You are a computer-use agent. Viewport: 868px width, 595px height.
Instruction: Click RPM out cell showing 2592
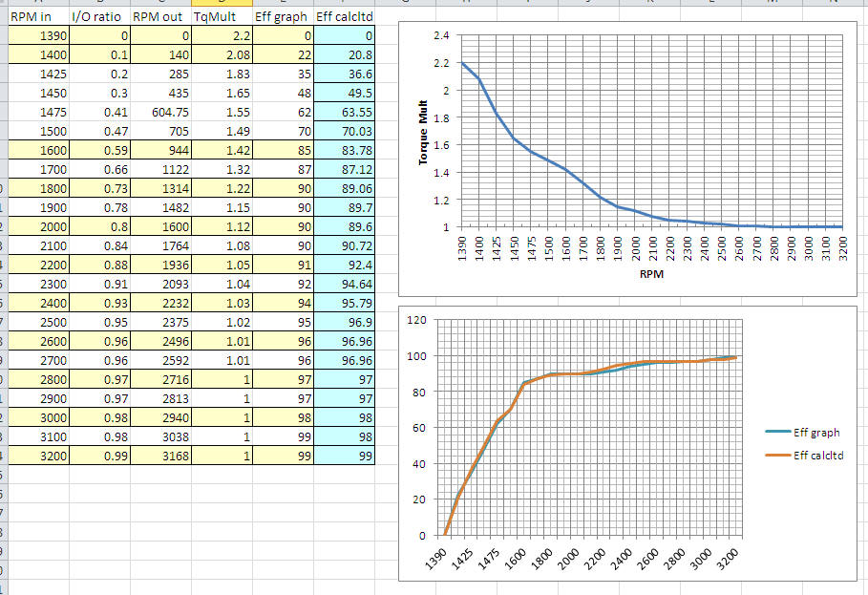pos(160,360)
